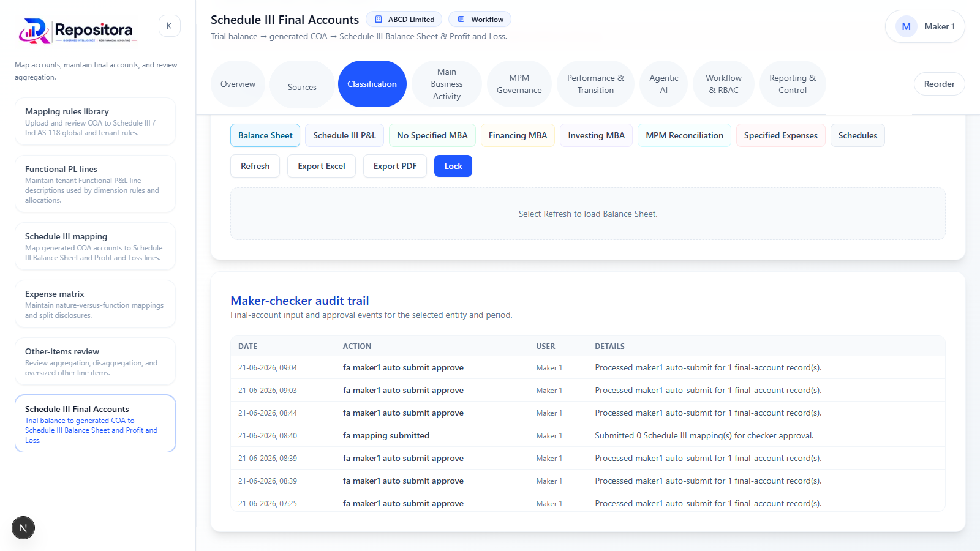Click the DETAILS column header
The height and width of the screenshot is (551, 980).
609,347
